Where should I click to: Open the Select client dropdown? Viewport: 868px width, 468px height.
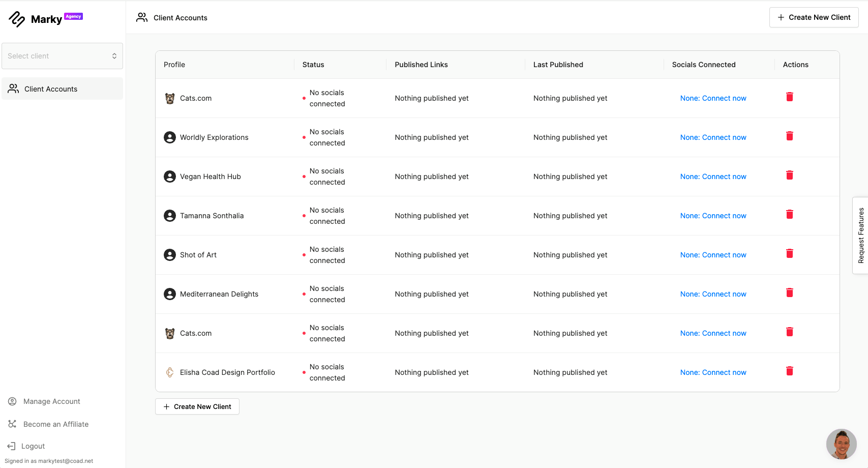(62, 56)
